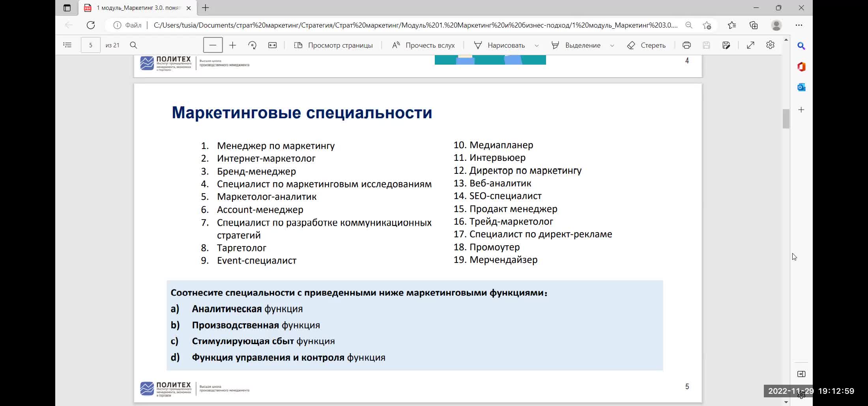Click list item 'Менеджер по маркетингу'
Image resolution: width=868 pixels, height=406 pixels.
coord(276,146)
